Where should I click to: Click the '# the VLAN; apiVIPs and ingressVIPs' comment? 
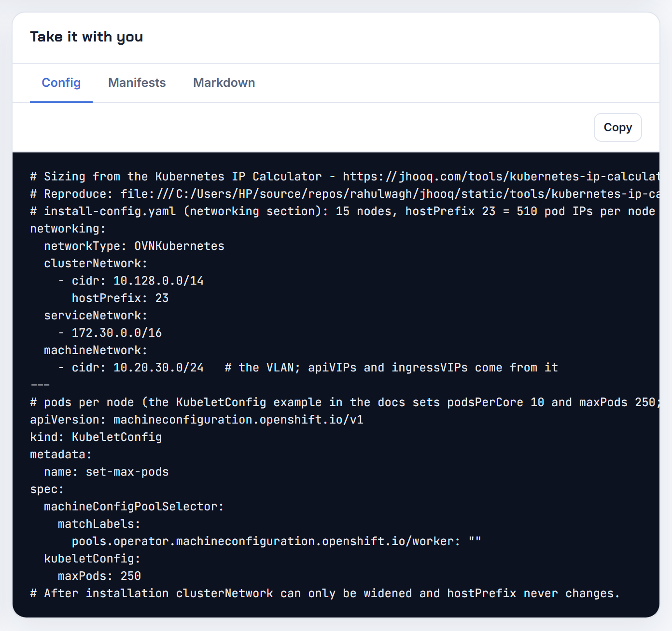(x=392, y=368)
